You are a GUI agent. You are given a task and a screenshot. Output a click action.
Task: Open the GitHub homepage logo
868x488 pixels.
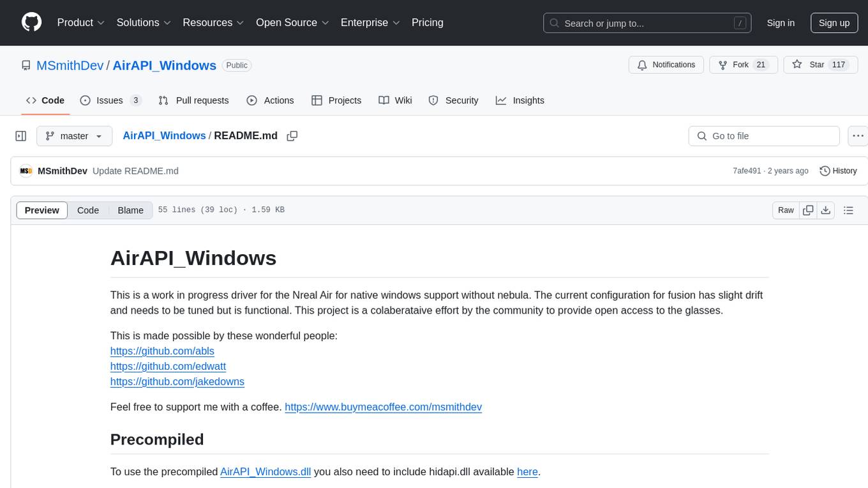[31, 22]
